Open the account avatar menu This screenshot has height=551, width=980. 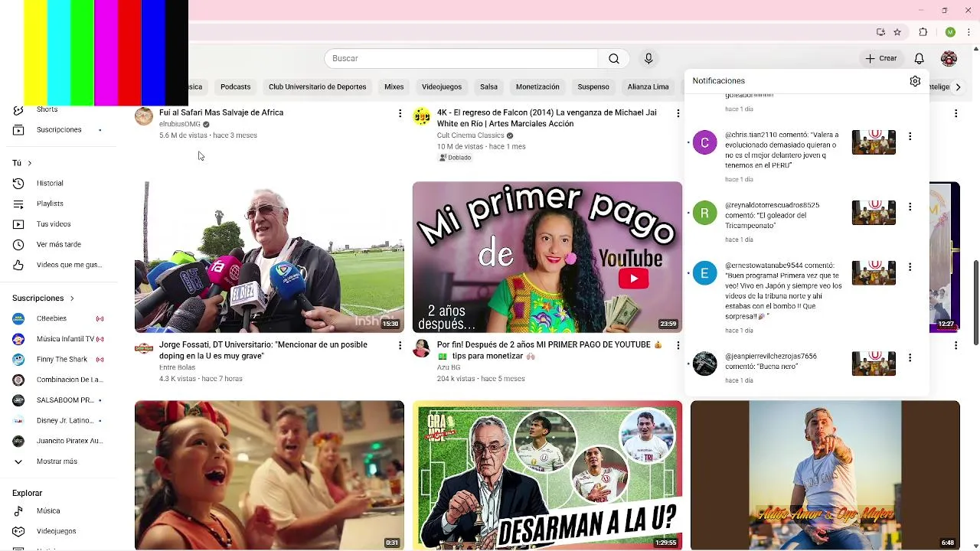[x=949, y=58]
